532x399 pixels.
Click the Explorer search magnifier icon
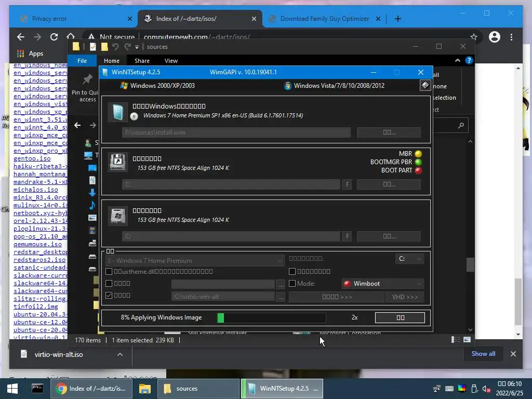click(x=461, y=126)
